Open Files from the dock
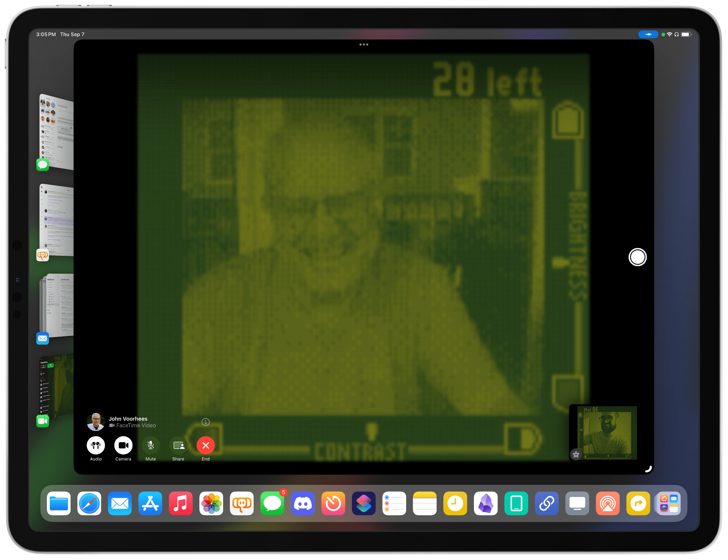 (59, 503)
